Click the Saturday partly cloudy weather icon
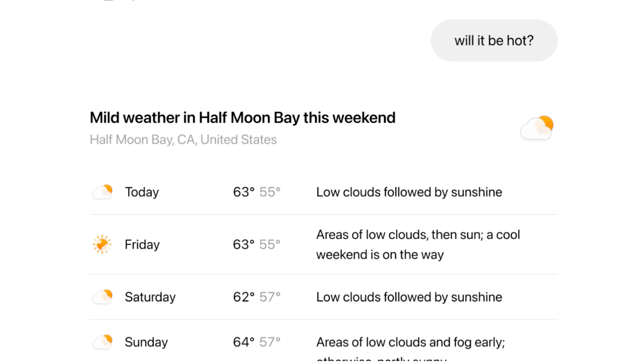The width and height of the screenshot is (644, 362). 102,297
